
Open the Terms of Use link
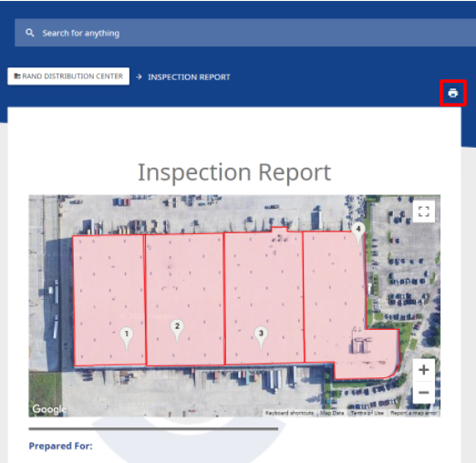pos(367,413)
